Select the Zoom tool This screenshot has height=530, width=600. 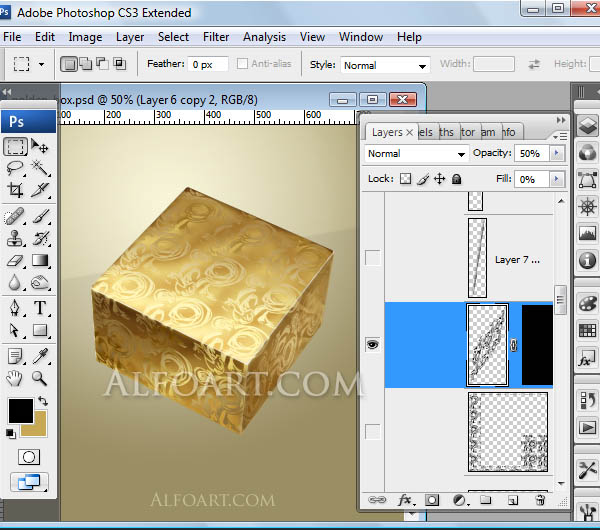39,378
